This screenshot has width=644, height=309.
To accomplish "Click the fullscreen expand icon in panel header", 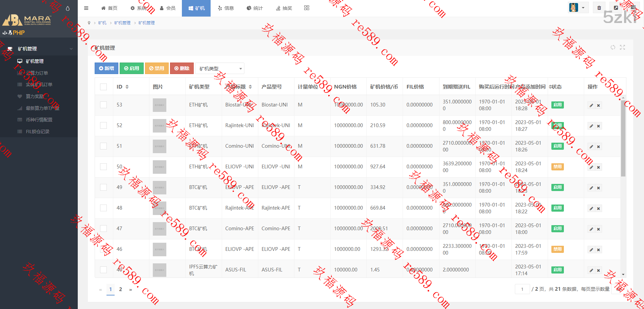I will click(x=622, y=47).
